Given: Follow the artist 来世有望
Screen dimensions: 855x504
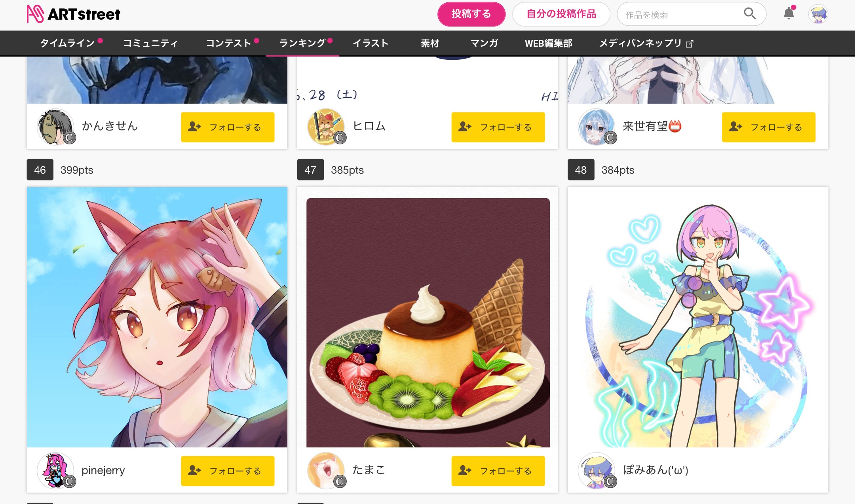Looking at the screenshot, I should 768,127.
